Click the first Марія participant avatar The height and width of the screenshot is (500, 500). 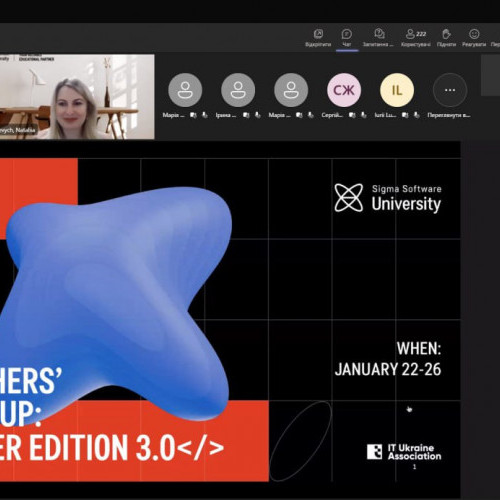185,90
